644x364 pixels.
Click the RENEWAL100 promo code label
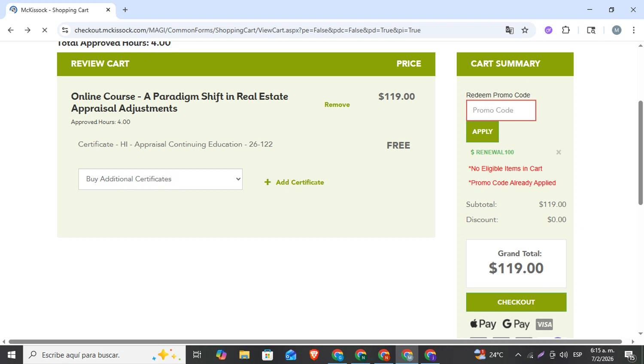coord(492,152)
